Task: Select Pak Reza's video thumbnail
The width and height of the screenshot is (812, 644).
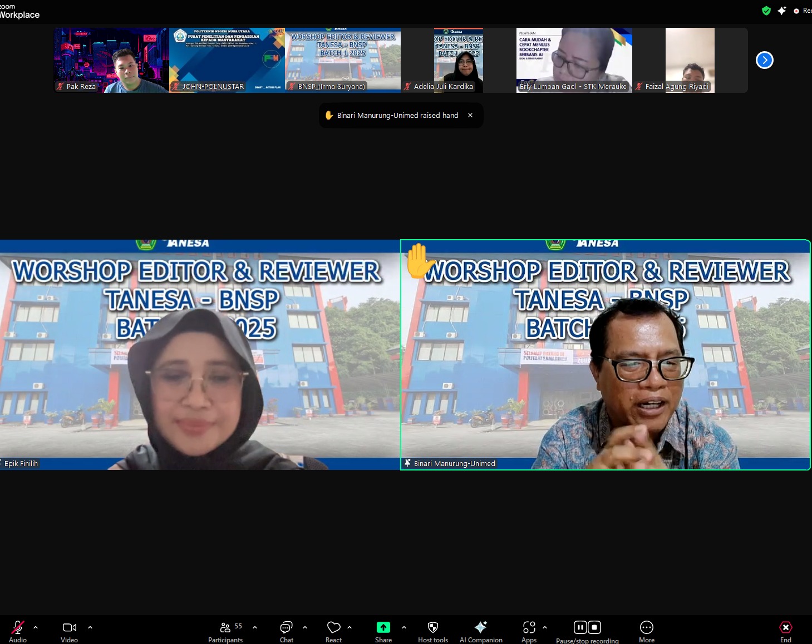Action: pos(111,60)
